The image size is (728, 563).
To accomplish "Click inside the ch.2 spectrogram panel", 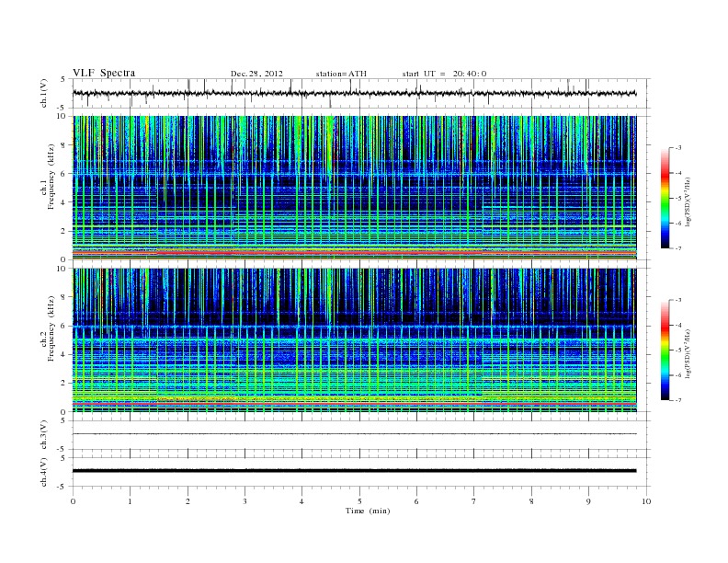I will pyautogui.click(x=354, y=340).
